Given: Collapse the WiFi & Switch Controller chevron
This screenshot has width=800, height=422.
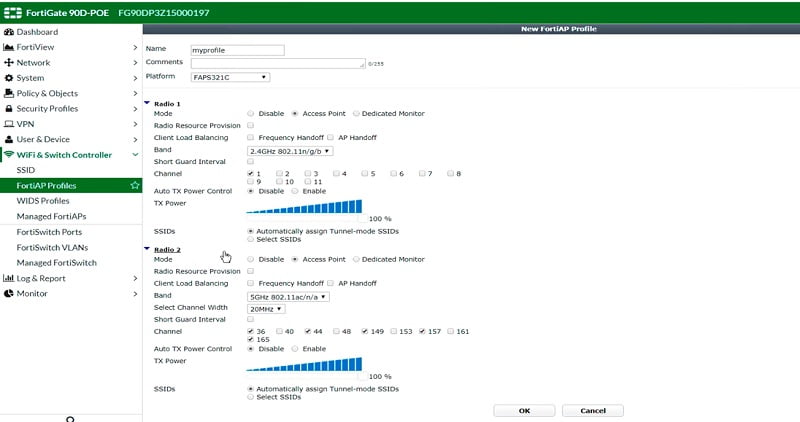Looking at the screenshot, I should (135, 155).
